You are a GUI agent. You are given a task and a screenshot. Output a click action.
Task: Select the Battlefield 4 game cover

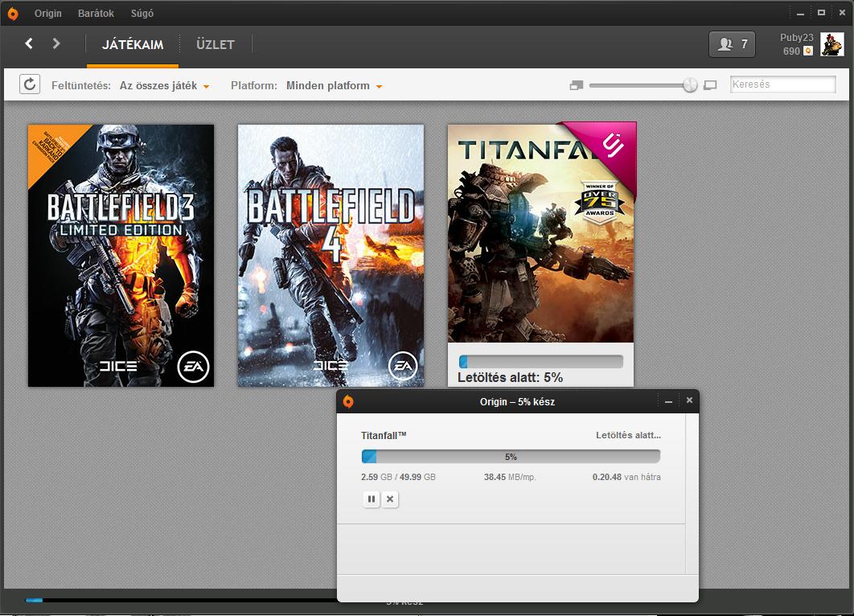(331, 256)
